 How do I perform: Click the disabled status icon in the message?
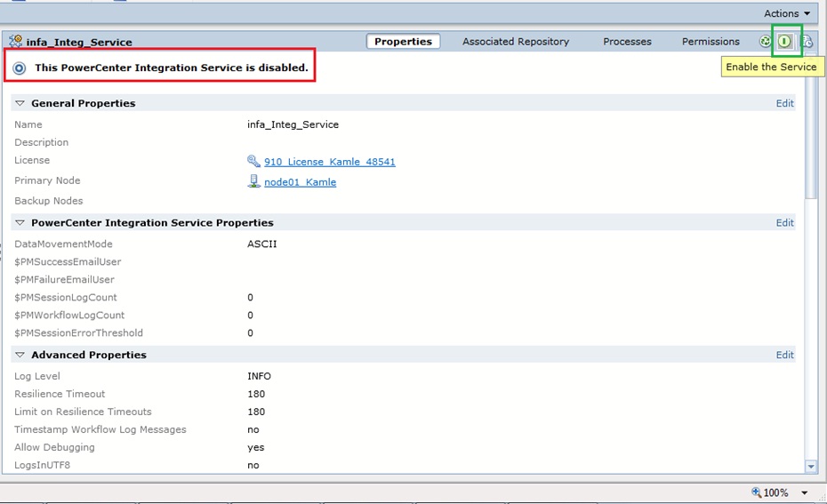[x=20, y=68]
